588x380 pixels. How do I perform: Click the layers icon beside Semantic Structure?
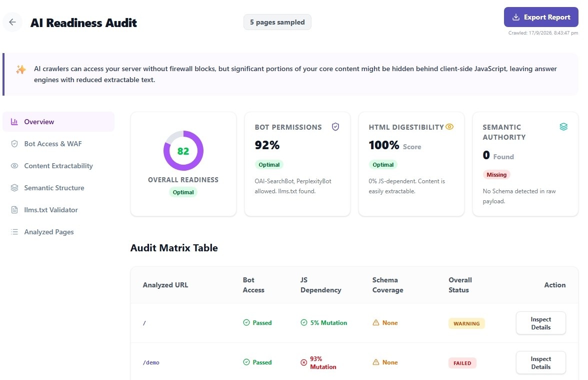[x=14, y=188]
